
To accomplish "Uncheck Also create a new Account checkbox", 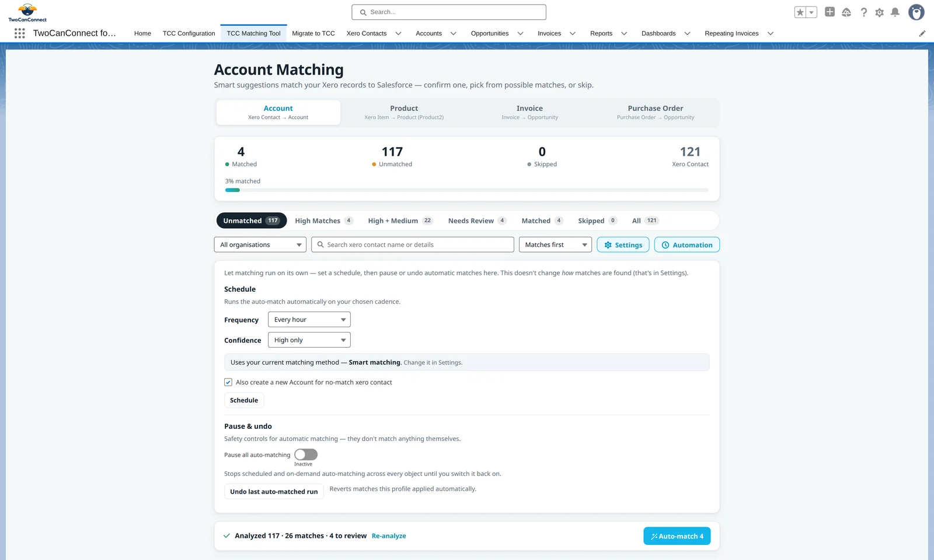I will 228,383.
